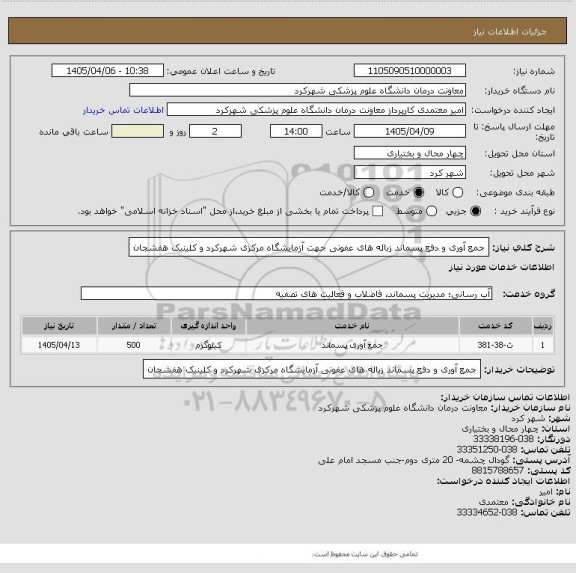Click the remaining days field showing 2

[x=215, y=131]
